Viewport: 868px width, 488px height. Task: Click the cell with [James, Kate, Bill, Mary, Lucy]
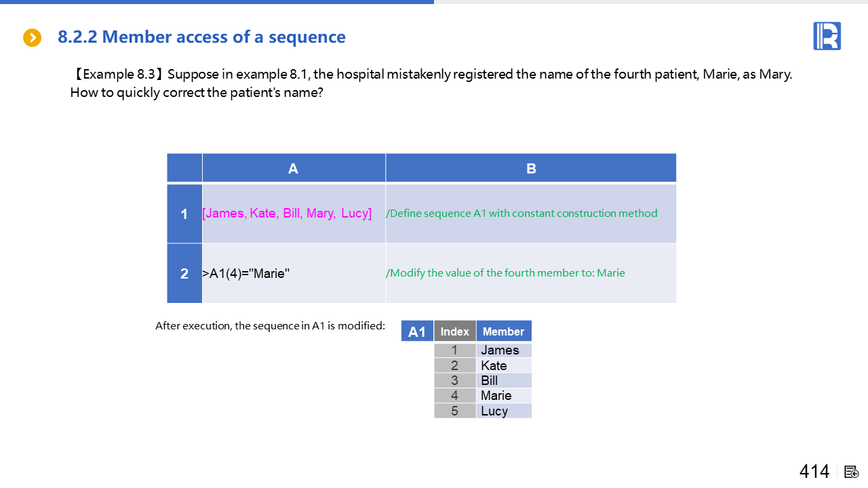(x=287, y=213)
